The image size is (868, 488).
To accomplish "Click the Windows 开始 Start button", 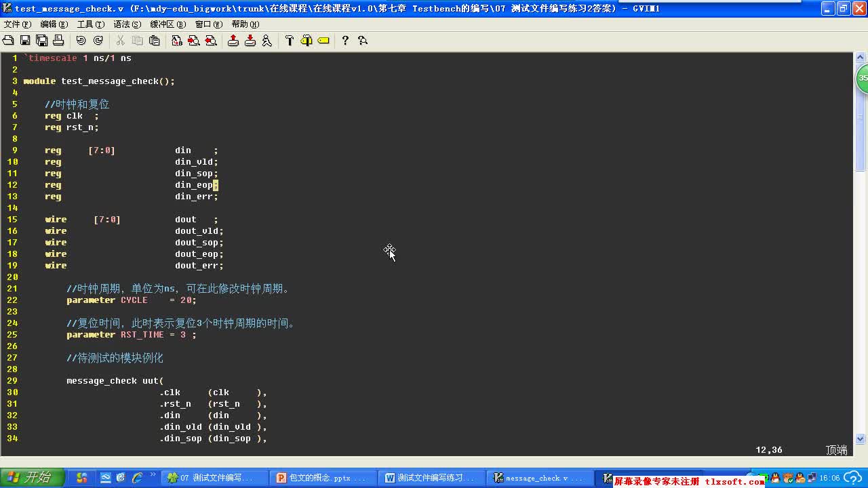I will (x=32, y=478).
